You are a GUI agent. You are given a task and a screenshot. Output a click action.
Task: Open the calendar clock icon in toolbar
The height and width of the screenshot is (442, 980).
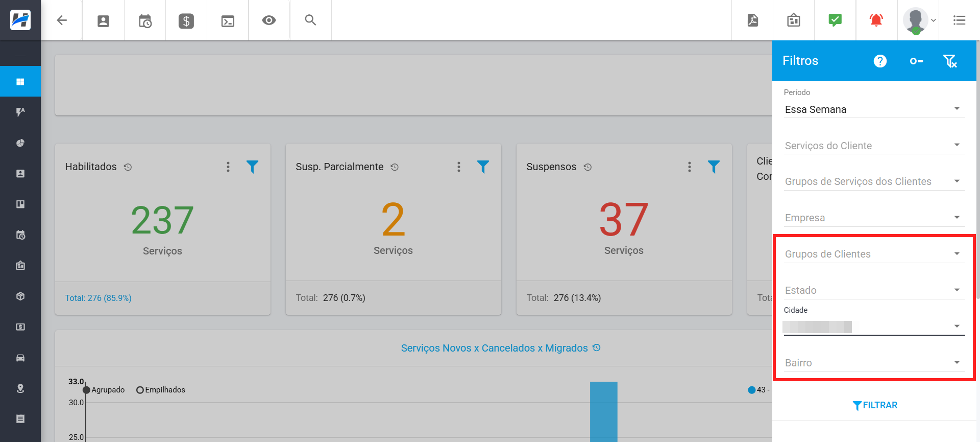(x=145, y=21)
